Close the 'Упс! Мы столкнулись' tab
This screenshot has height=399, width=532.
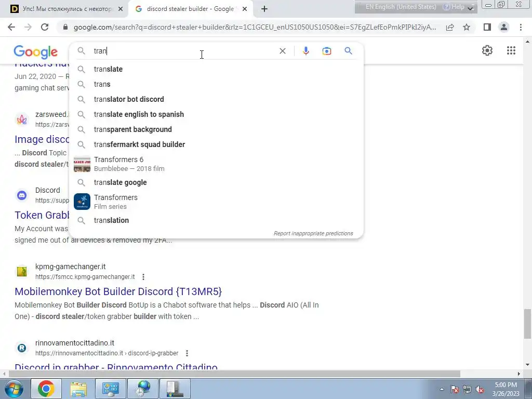[120, 9]
